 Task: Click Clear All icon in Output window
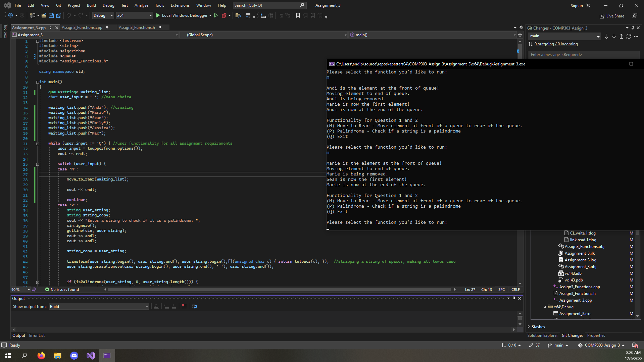pyautogui.click(x=184, y=306)
